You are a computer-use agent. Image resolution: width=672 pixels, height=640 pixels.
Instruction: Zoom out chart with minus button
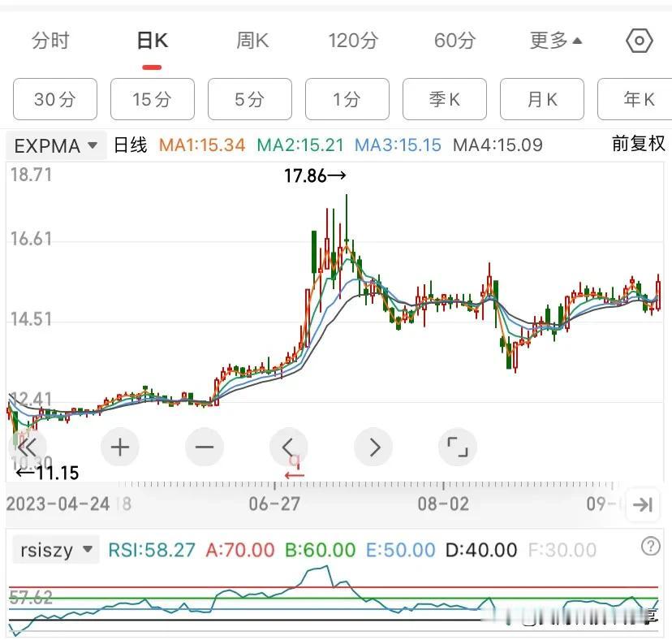[x=204, y=448]
